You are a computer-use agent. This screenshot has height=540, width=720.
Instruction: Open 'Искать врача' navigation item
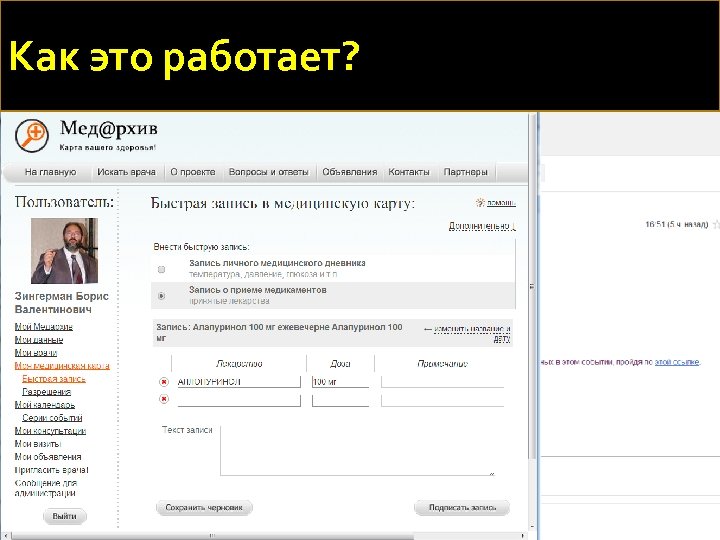(x=126, y=172)
